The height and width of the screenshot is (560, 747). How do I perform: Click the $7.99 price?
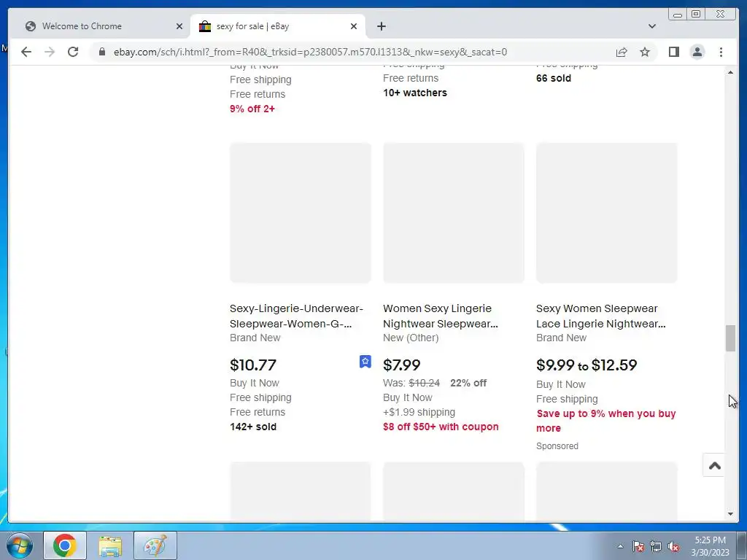402,365
